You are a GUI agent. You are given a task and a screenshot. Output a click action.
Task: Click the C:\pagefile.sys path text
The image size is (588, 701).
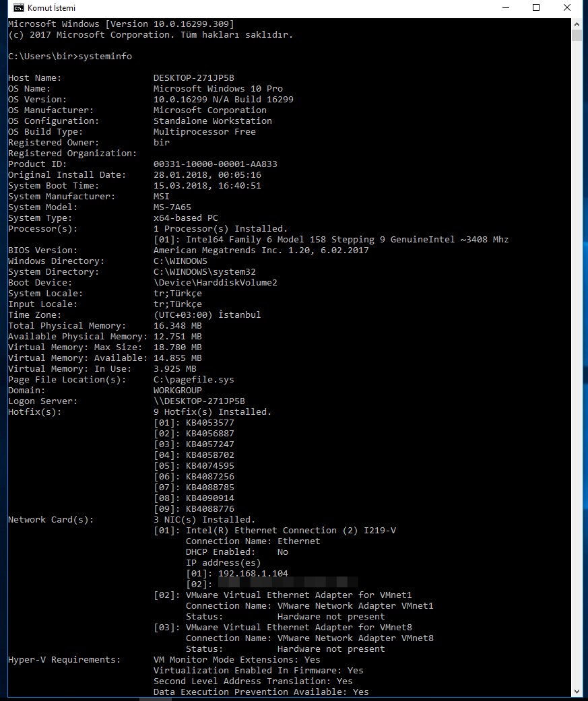point(193,380)
